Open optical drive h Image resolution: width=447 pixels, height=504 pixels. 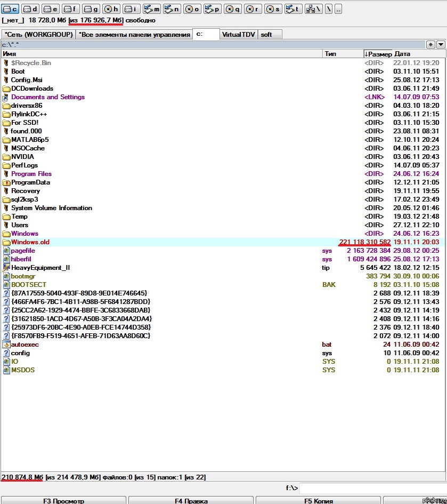(x=111, y=9)
